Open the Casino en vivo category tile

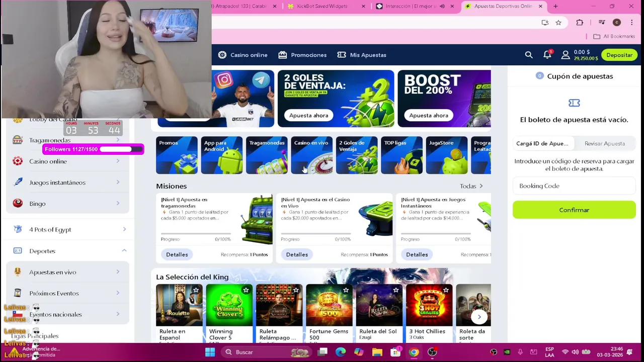point(312,155)
